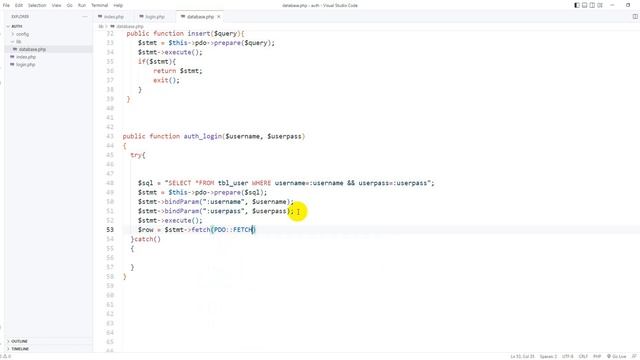Open the View menu
This screenshot has width=640, height=360.
click(56, 5)
